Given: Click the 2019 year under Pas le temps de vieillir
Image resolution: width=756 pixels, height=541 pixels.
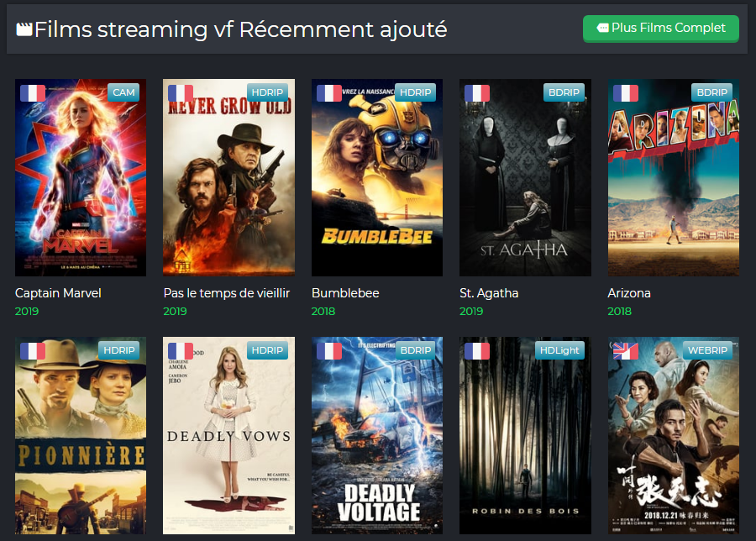Looking at the screenshot, I should 175,311.
